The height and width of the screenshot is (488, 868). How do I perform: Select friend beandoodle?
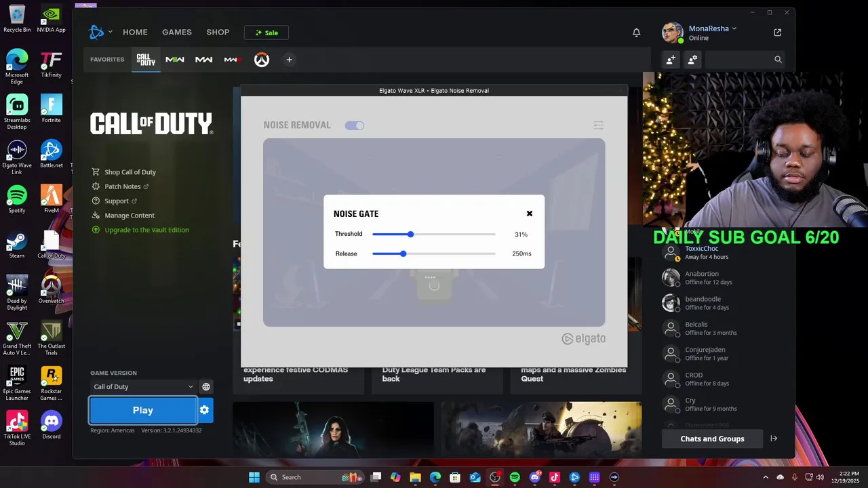pyautogui.click(x=719, y=303)
